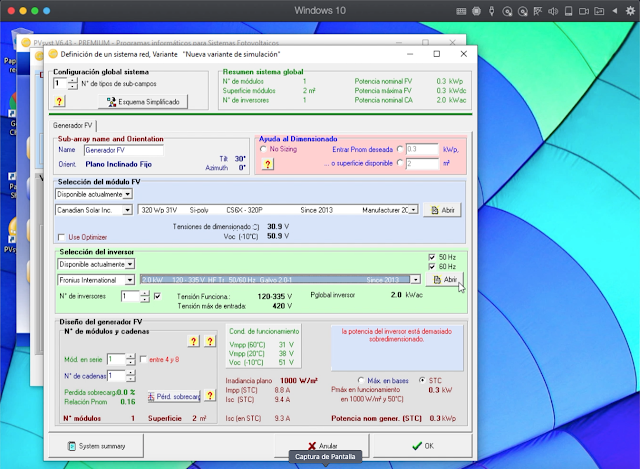Click the sub-array Name field Generador FV

click(124, 150)
